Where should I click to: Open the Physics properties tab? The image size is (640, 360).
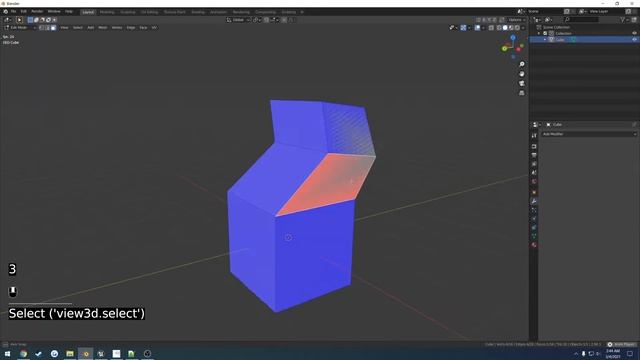[x=534, y=219]
